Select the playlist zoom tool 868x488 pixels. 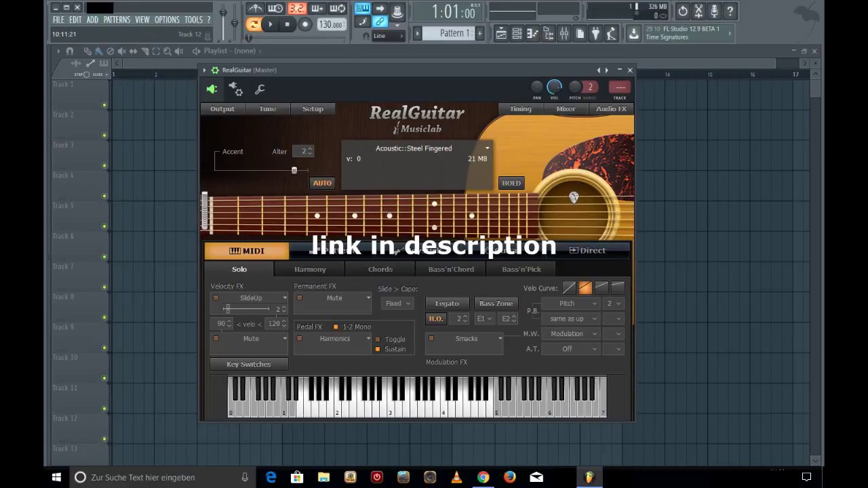[x=167, y=51]
